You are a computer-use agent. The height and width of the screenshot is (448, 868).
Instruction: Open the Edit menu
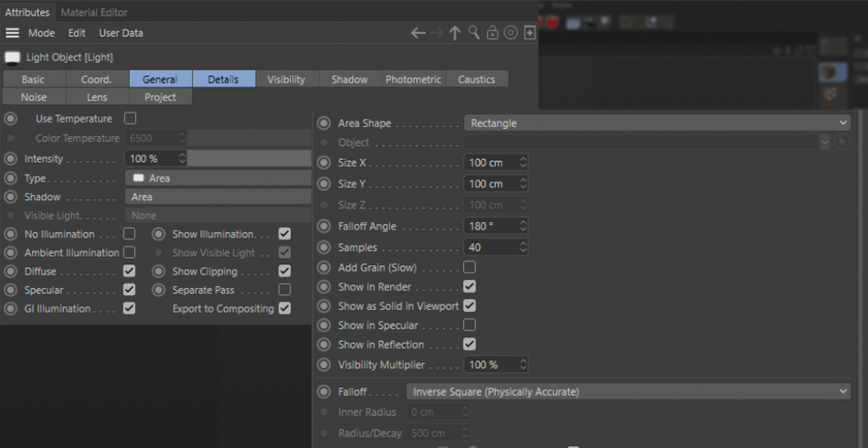[x=77, y=33]
